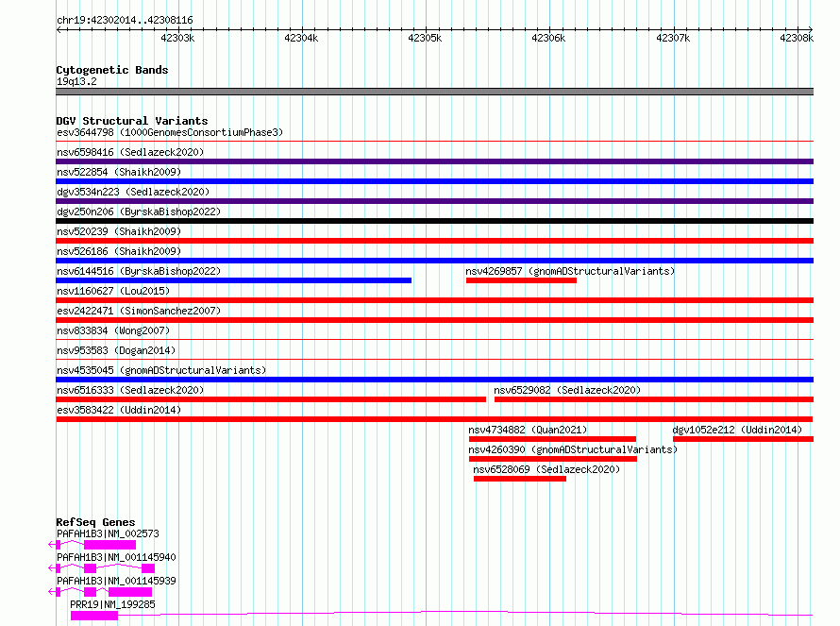The width and height of the screenshot is (840, 626).
Task: Click the nsv6144516 ByrskaBishop2022 label
Action: pos(139,271)
